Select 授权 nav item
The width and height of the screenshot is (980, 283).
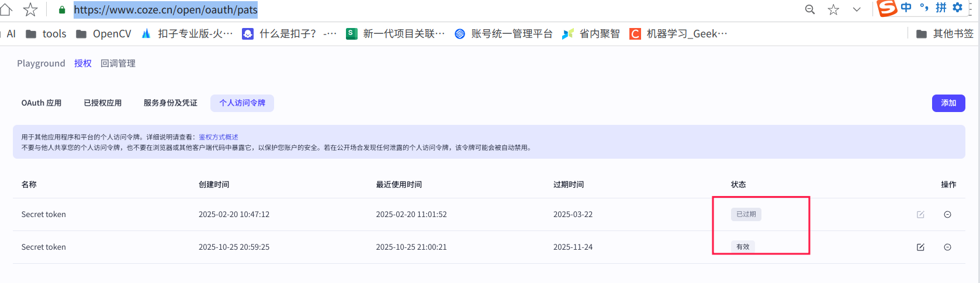(83, 63)
